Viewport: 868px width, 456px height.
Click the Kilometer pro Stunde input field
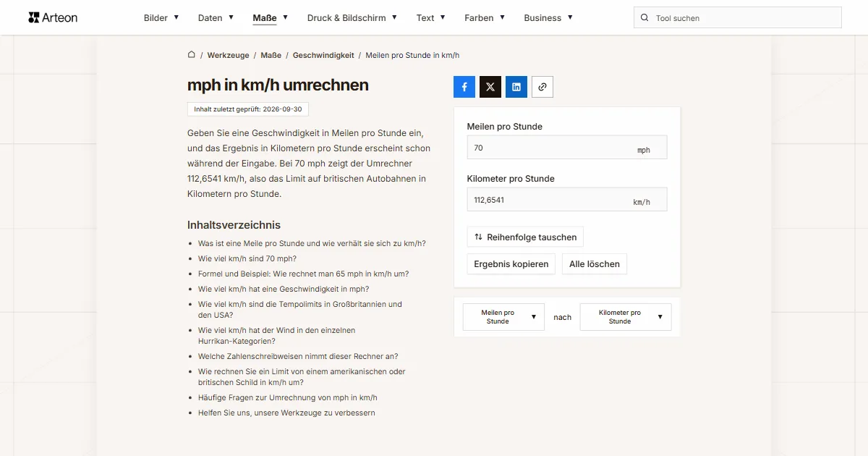click(567, 200)
